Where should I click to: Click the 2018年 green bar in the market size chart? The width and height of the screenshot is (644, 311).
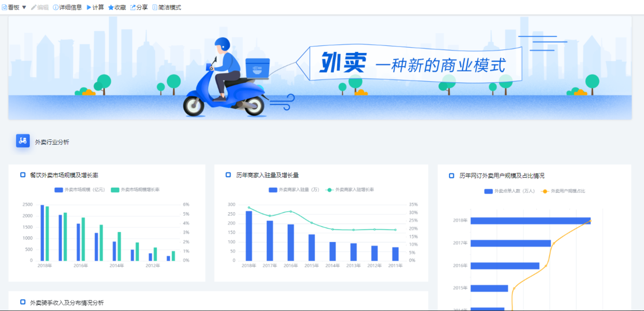[x=47, y=234]
